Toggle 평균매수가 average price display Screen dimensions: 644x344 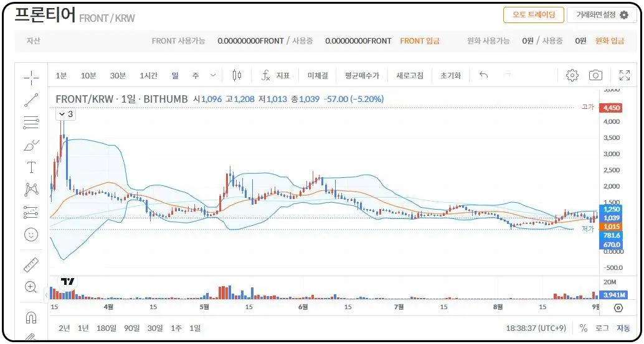(362, 75)
